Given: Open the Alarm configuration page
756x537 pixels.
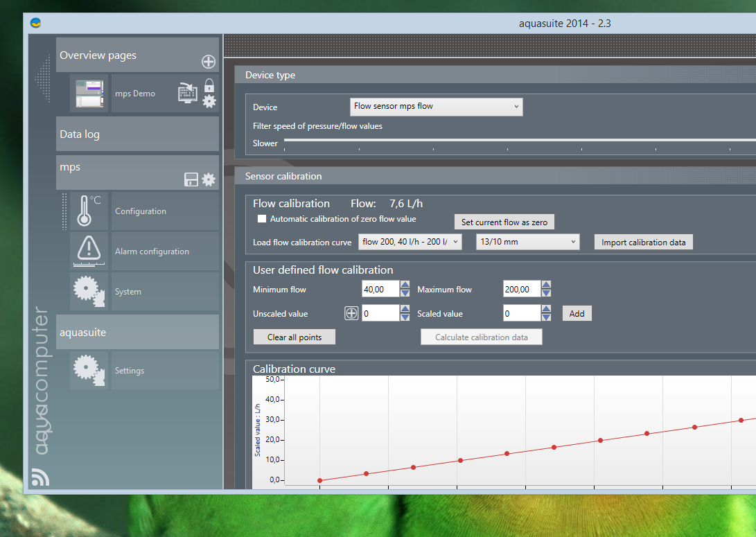Looking at the screenshot, I should click(x=165, y=251).
